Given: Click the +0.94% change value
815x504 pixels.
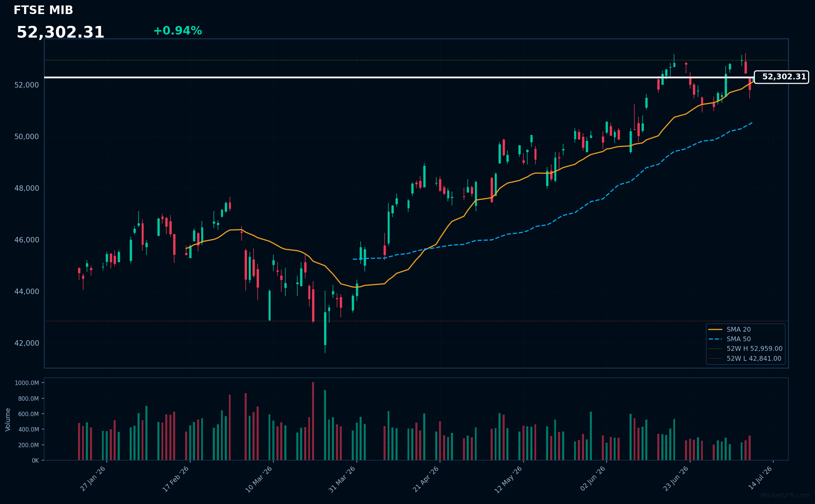Looking at the screenshot, I should tap(178, 31).
